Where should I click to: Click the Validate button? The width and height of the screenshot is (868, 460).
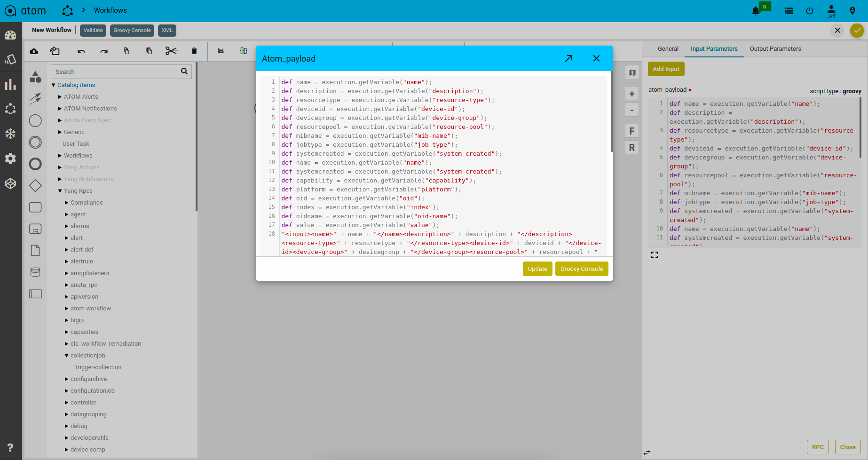pyautogui.click(x=93, y=31)
